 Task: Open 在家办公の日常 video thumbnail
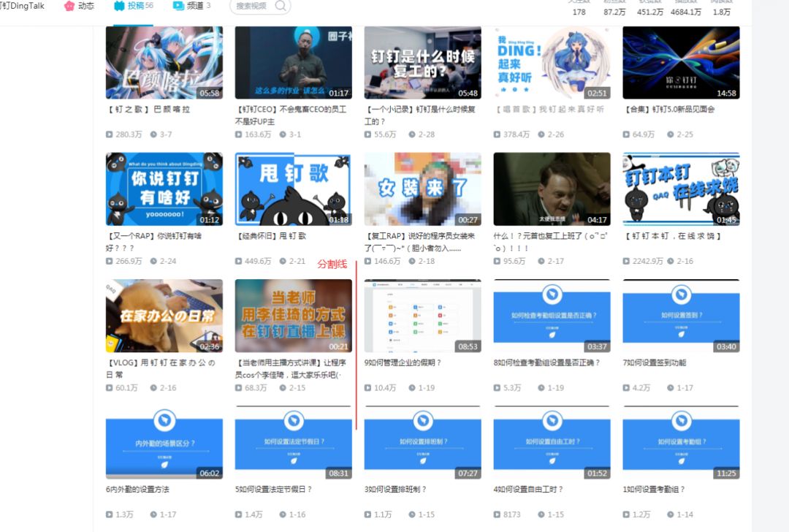click(164, 316)
